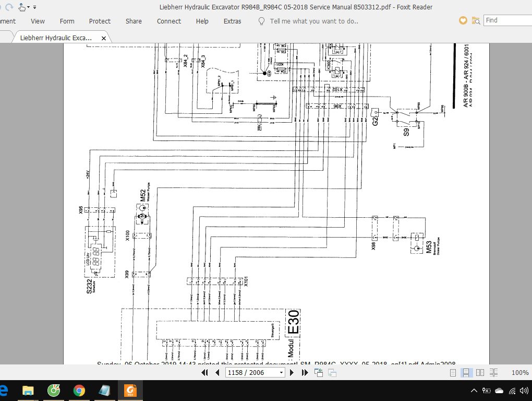Viewport: 532px width, 401px height.
Task: Switch to continuous facing view mode
Action: coord(493,373)
